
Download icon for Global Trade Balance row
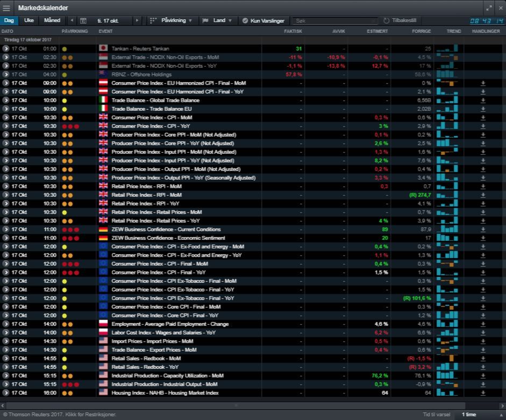click(483, 101)
